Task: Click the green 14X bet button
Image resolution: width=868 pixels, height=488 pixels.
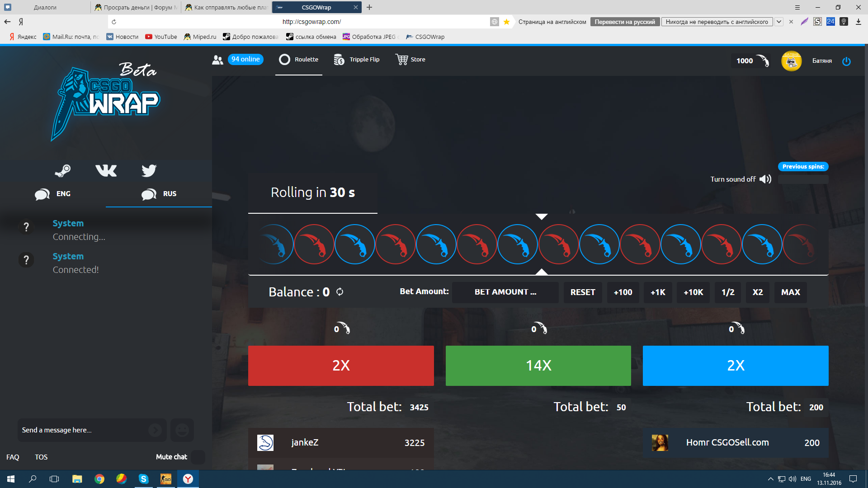Action: tap(538, 366)
